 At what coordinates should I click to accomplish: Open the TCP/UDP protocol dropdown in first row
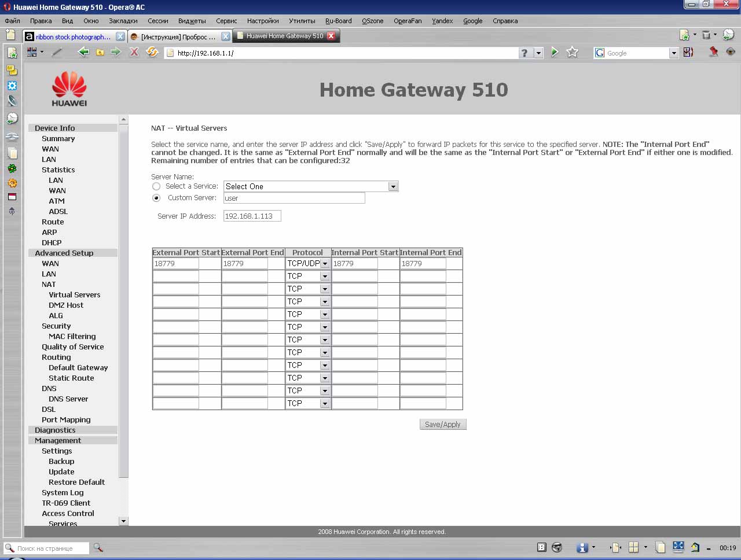307,263
